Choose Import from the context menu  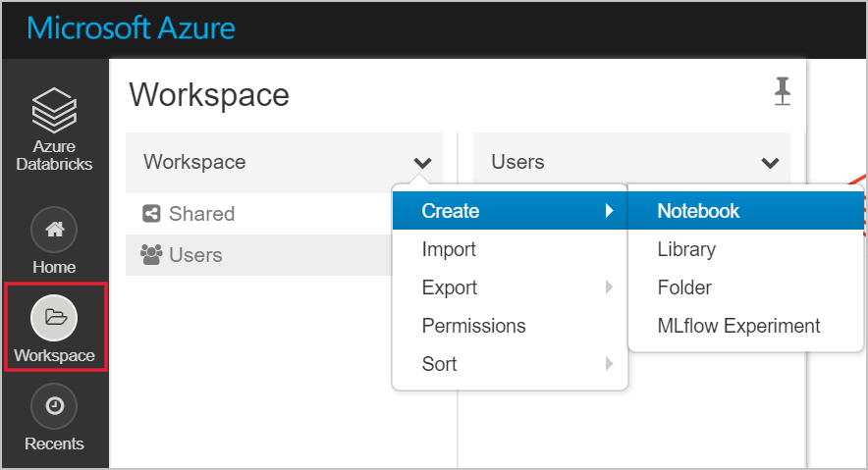pos(449,249)
